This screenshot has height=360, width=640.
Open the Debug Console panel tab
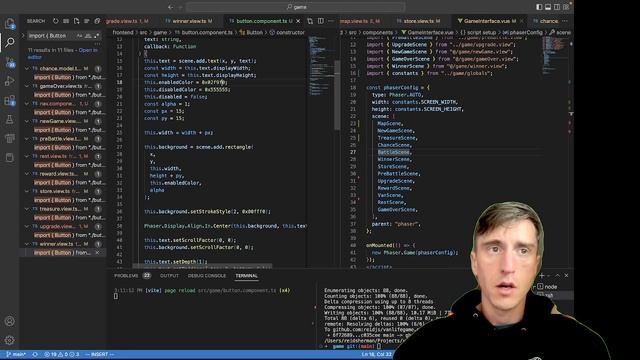207,276
